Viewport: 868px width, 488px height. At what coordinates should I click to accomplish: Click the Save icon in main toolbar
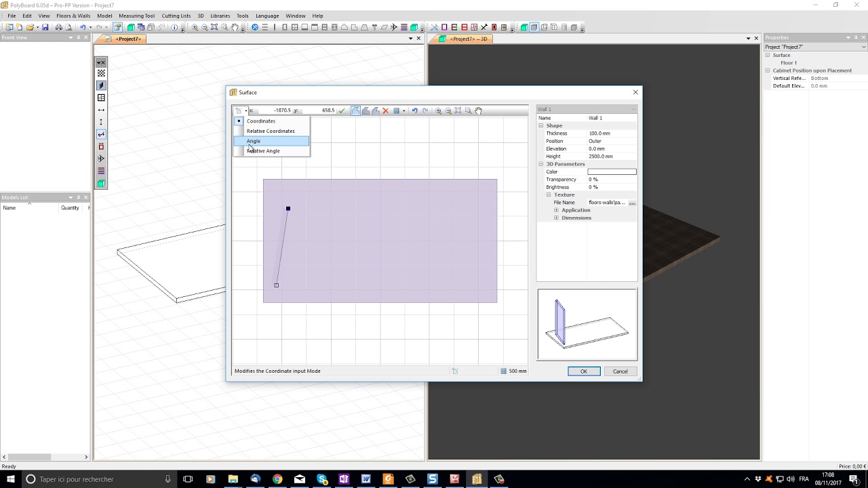pos(45,27)
